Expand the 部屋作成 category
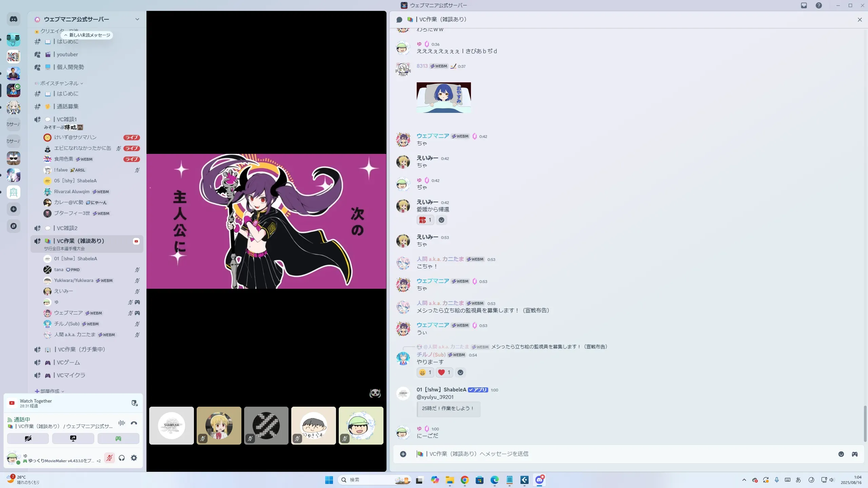 (50, 391)
